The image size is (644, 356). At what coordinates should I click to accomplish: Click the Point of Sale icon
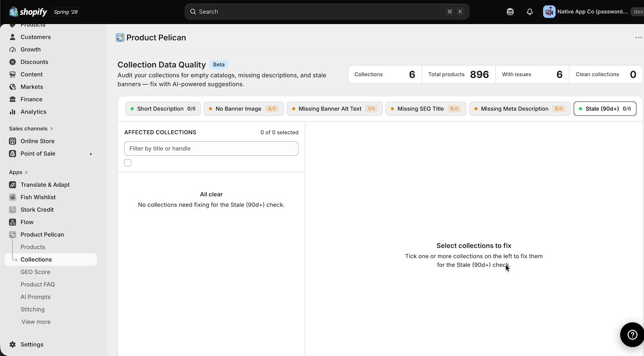click(12, 154)
